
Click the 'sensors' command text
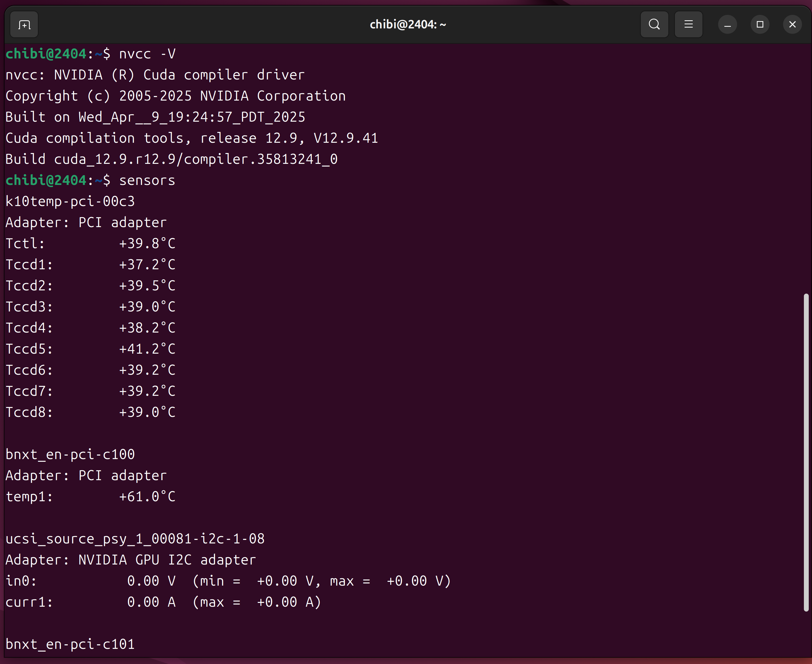point(147,181)
